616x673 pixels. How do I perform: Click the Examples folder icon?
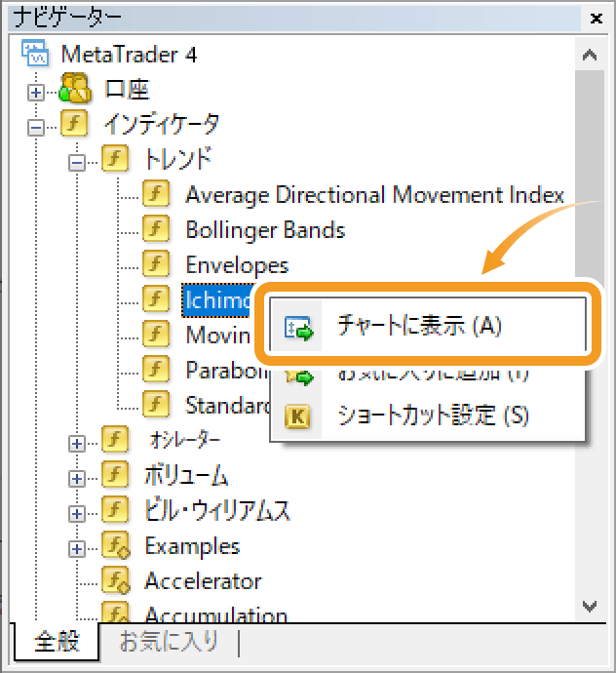tap(116, 545)
